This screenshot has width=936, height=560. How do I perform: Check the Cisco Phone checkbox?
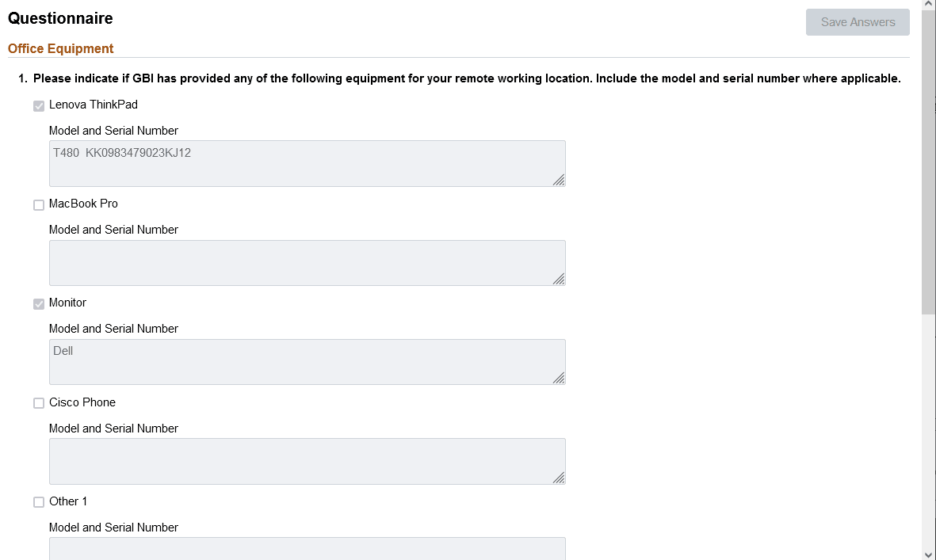(39, 402)
